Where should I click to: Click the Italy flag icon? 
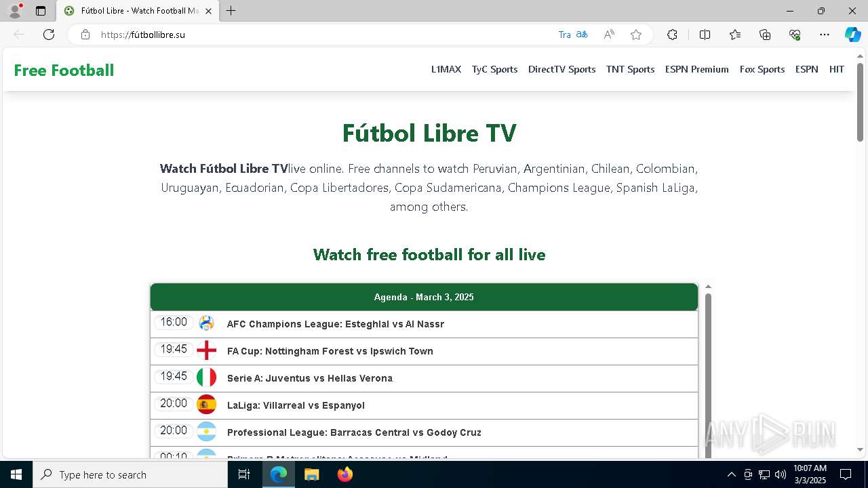tap(206, 378)
